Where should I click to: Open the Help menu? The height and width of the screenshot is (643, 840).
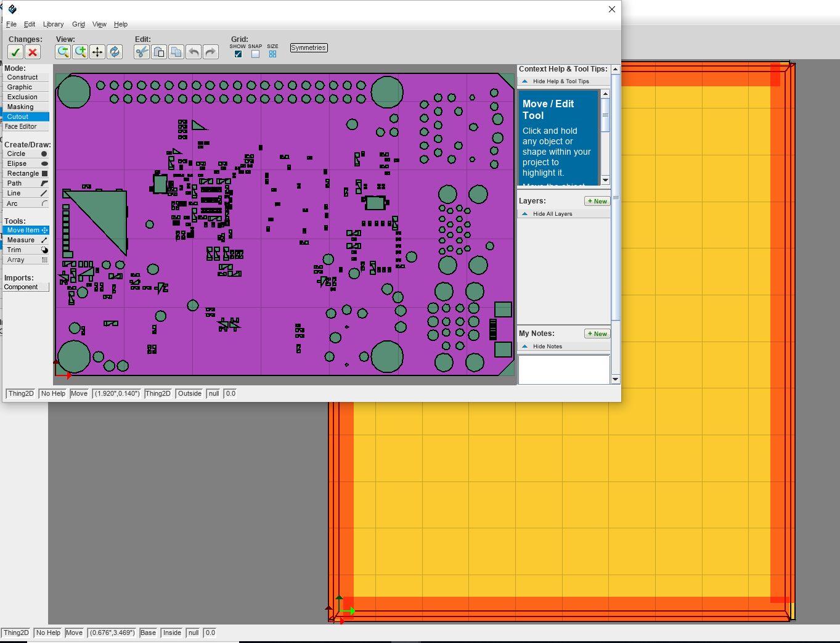coord(121,24)
